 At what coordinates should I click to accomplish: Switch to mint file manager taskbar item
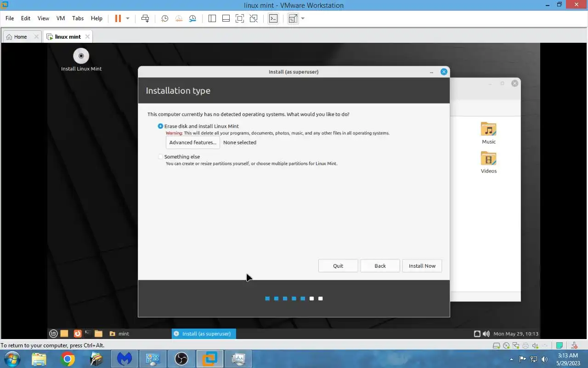pos(120,333)
